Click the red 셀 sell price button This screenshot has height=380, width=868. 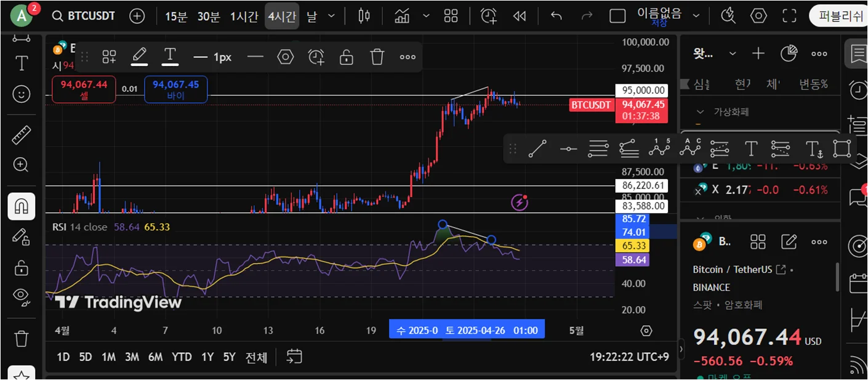pyautogui.click(x=84, y=90)
